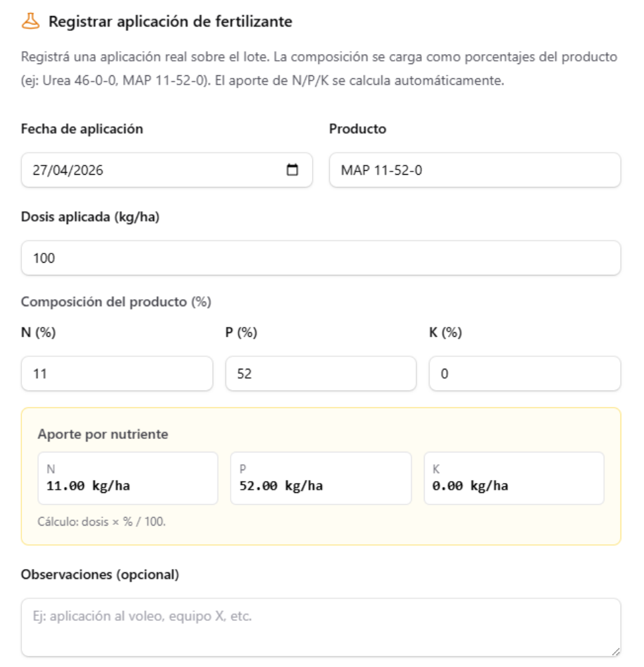Viewport: 644px width, 667px height.
Task: Click the orange flask icon in header
Action: coord(31,21)
